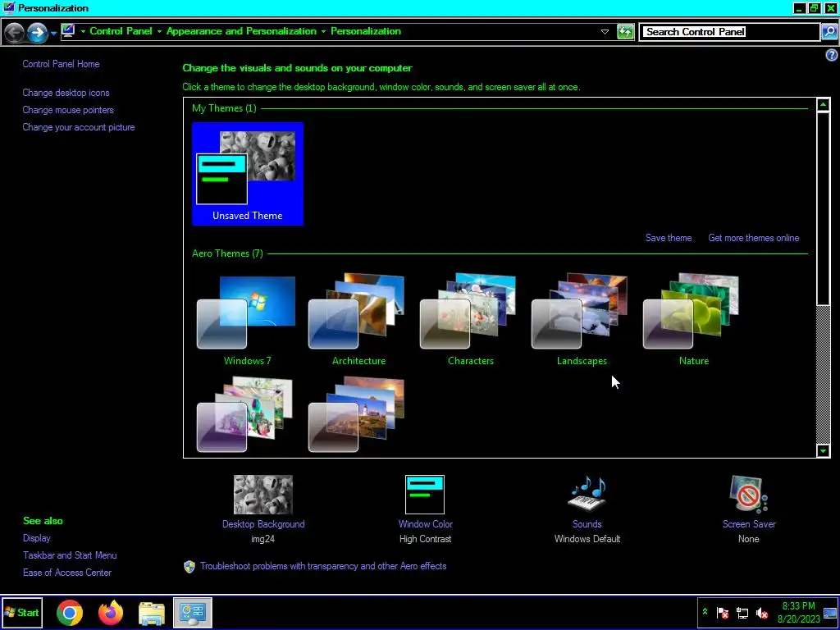Open Change mouse pointers link
The width and height of the screenshot is (840, 630).
(68, 110)
